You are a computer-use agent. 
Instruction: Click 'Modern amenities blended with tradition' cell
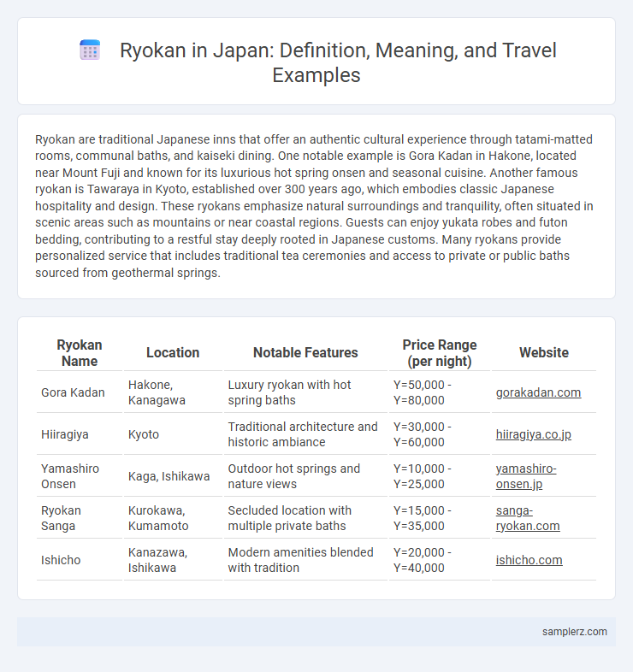(305, 560)
